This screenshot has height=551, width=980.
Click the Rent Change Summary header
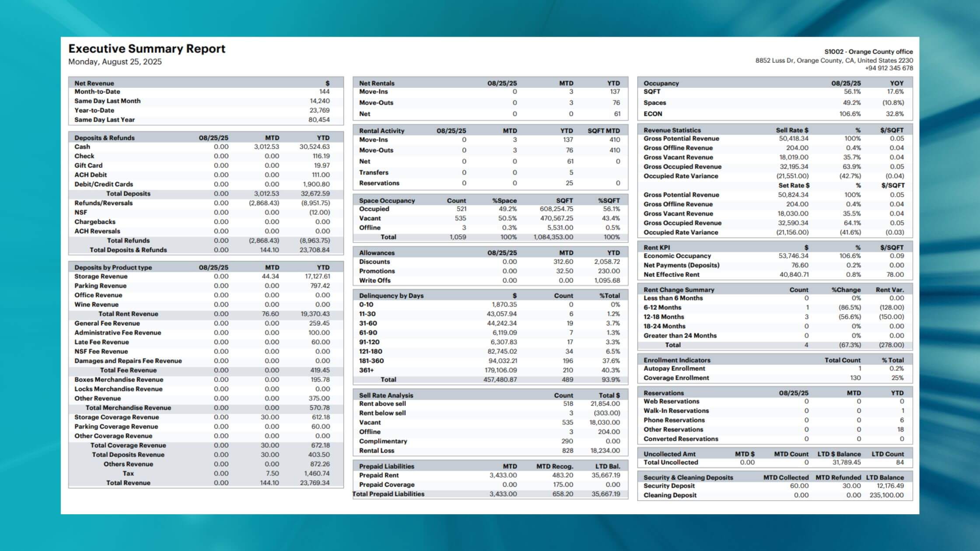click(x=679, y=290)
